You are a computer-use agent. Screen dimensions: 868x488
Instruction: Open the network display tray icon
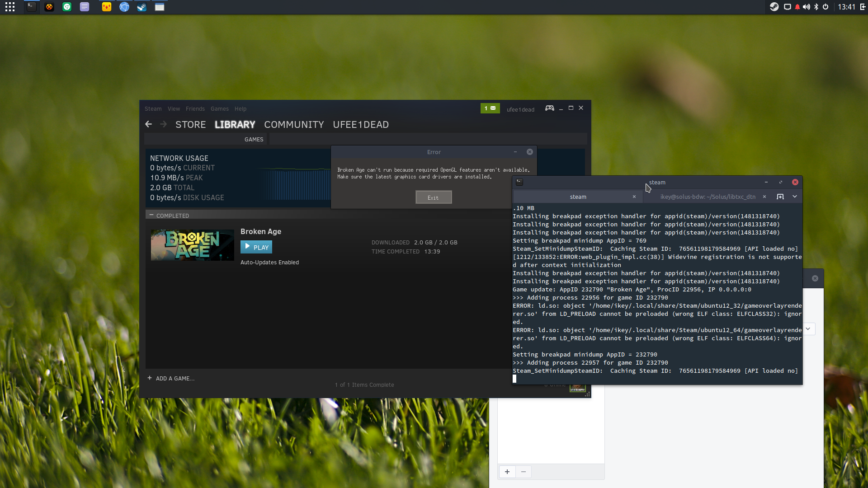click(x=787, y=7)
